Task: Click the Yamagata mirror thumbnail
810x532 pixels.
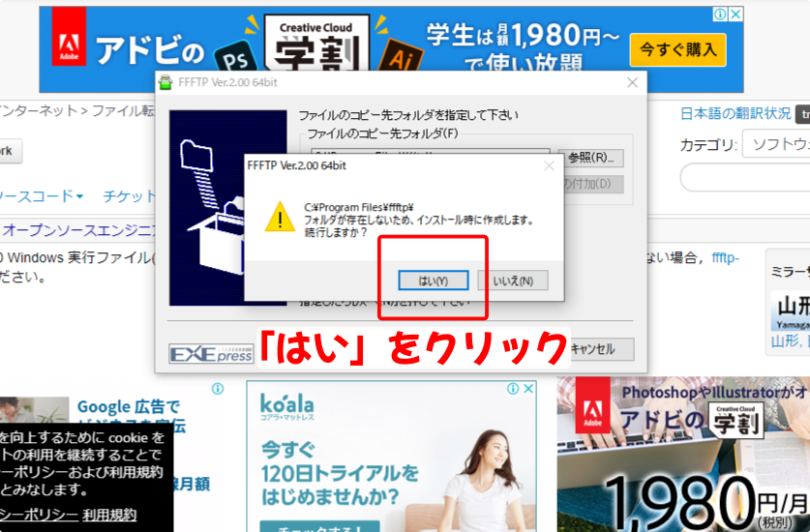Action: point(791,310)
